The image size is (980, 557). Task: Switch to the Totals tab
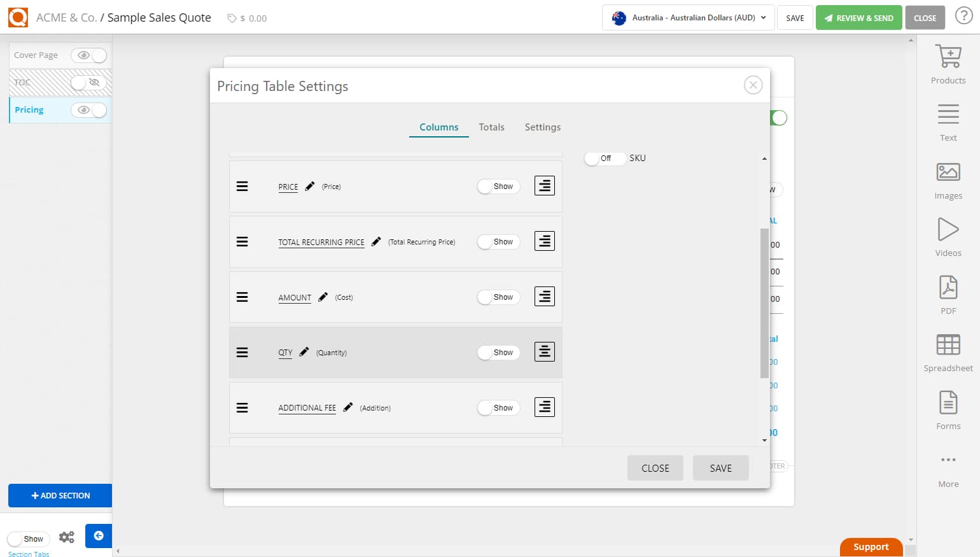[491, 127]
